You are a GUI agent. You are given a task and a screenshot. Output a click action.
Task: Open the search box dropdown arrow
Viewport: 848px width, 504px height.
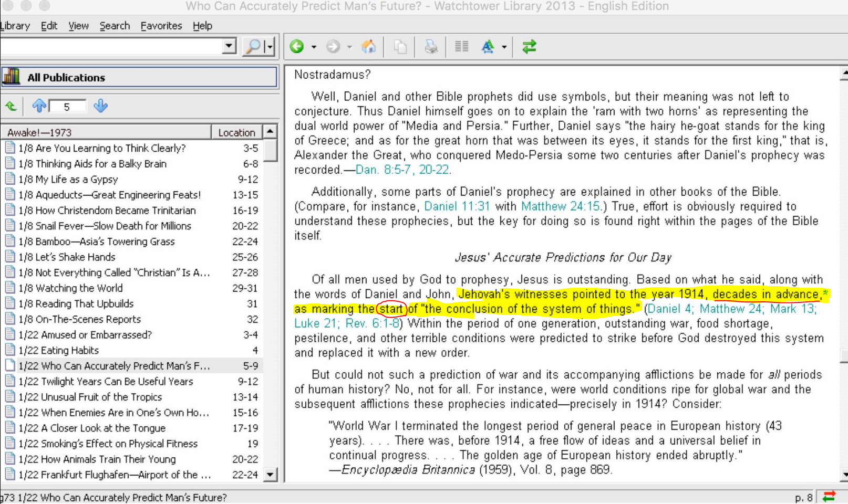[x=229, y=46]
